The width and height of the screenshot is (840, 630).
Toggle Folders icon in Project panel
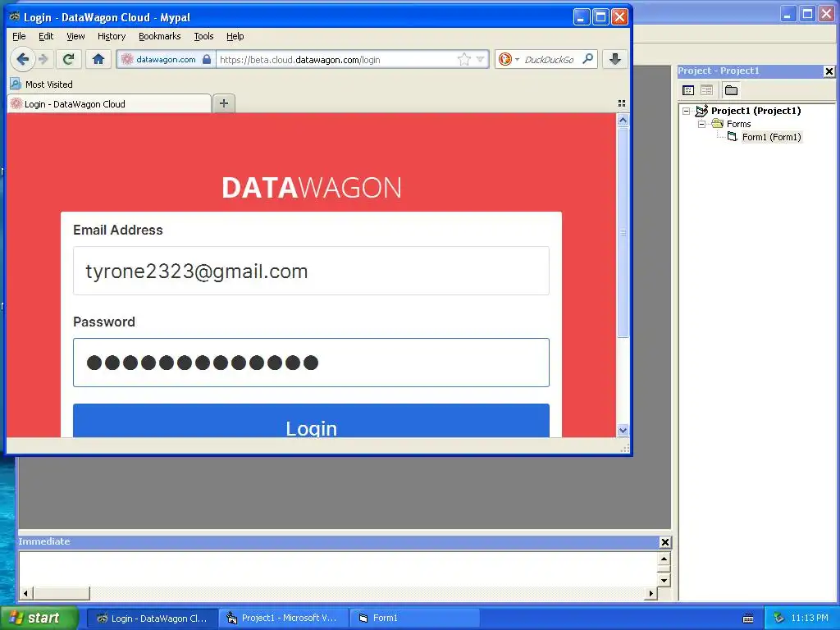click(731, 90)
